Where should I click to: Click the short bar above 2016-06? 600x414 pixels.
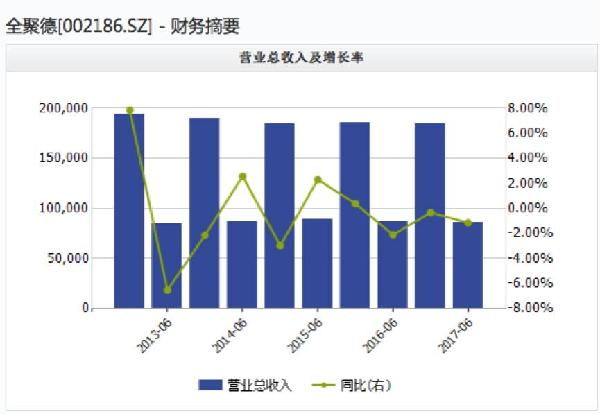(x=392, y=264)
